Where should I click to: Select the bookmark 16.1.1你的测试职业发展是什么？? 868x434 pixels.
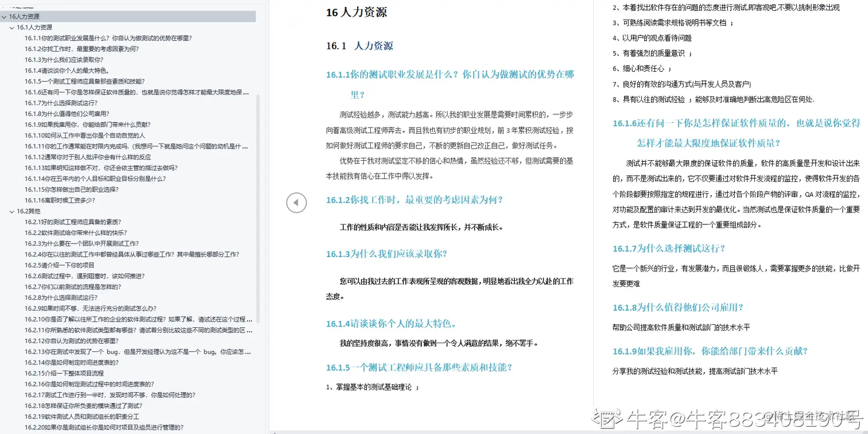pos(109,38)
